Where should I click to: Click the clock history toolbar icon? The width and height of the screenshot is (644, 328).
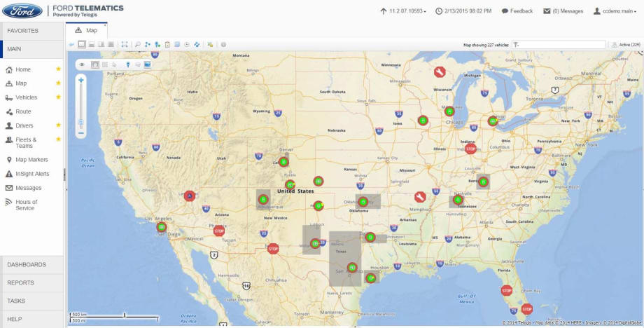tap(187, 44)
